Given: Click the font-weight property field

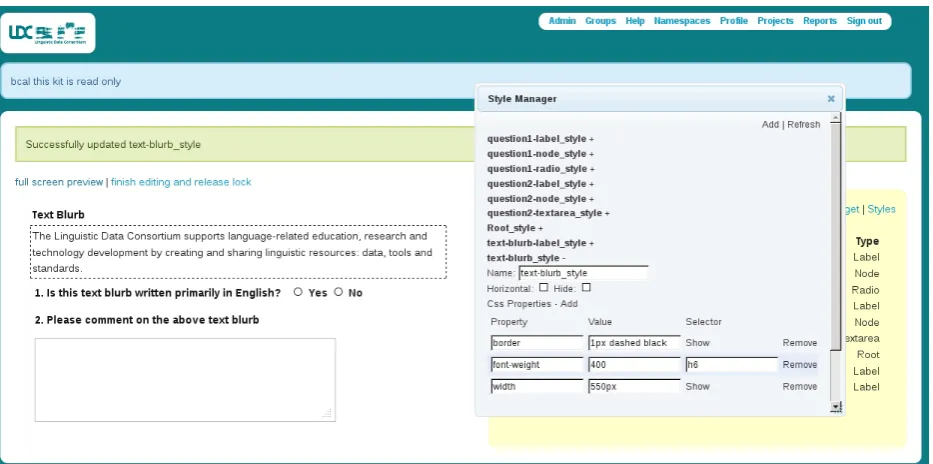Looking at the screenshot, I should tap(537, 365).
